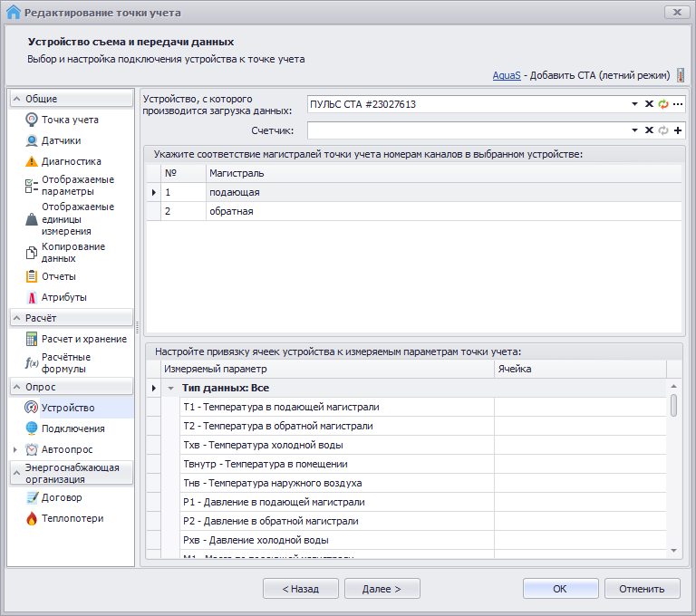Open the Атрибуты icon

(32, 297)
